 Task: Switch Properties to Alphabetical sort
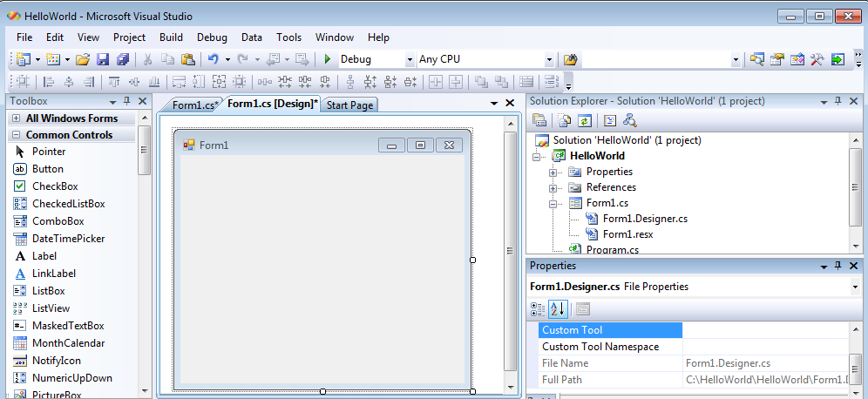click(x=558, y=309)
